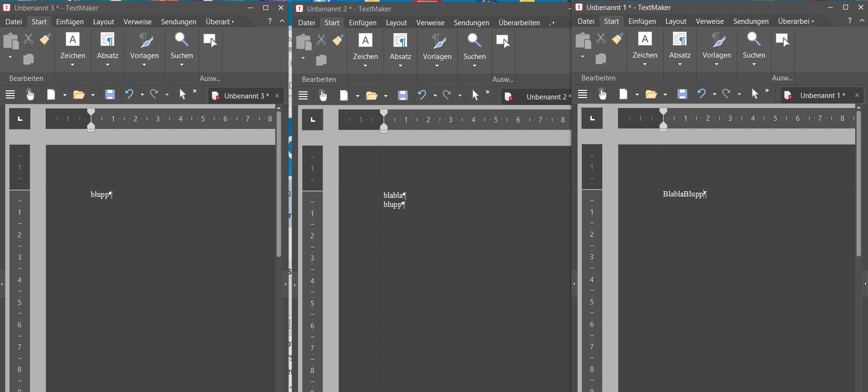Close the Unbenannt 1 document tab
The width and height of the screenshot is (868, 392).
coord(857,95)
